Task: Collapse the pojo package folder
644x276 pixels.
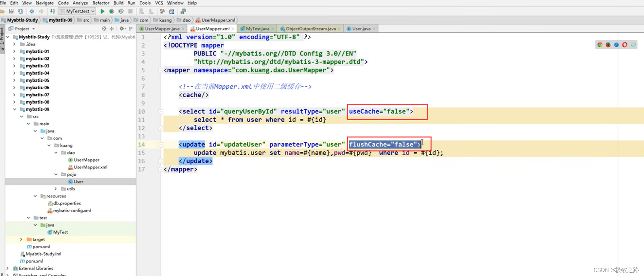Action: 56,174
